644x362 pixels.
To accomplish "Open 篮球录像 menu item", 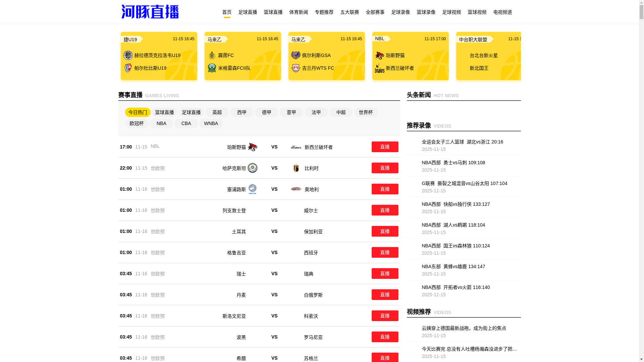I will (426, 12).
